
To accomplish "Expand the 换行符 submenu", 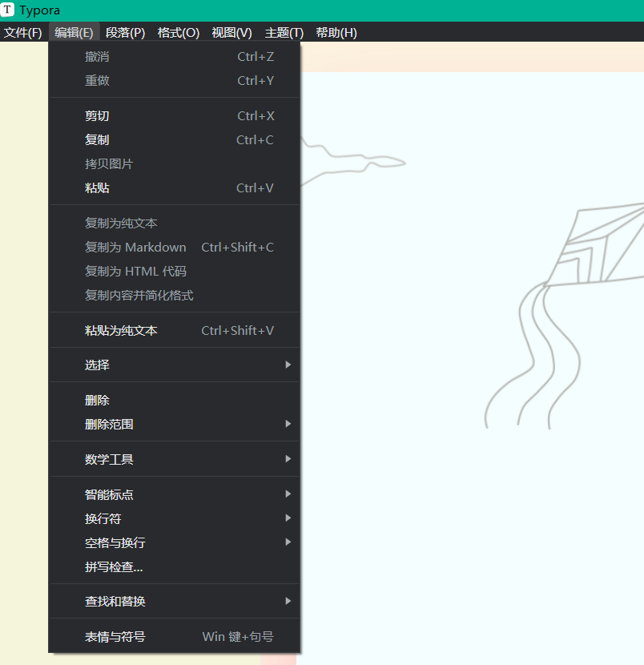I will [175, 518].
